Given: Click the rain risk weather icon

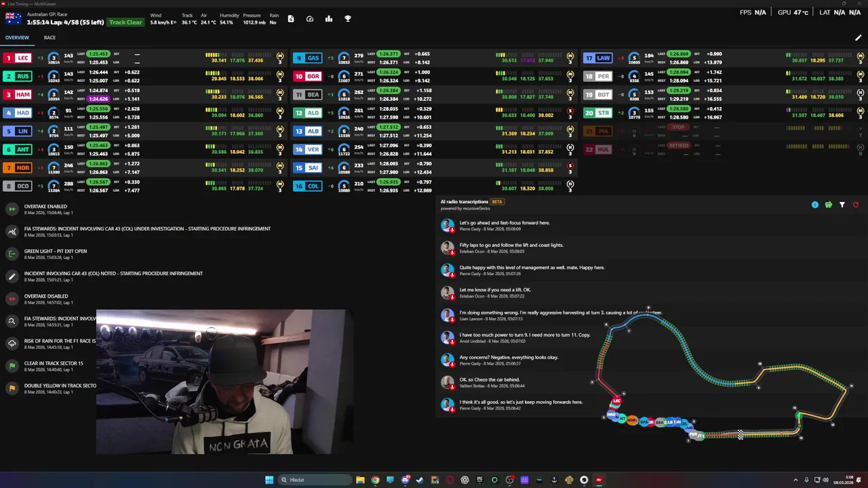Looking at the screenshot, I should click(x=12, y=343).
